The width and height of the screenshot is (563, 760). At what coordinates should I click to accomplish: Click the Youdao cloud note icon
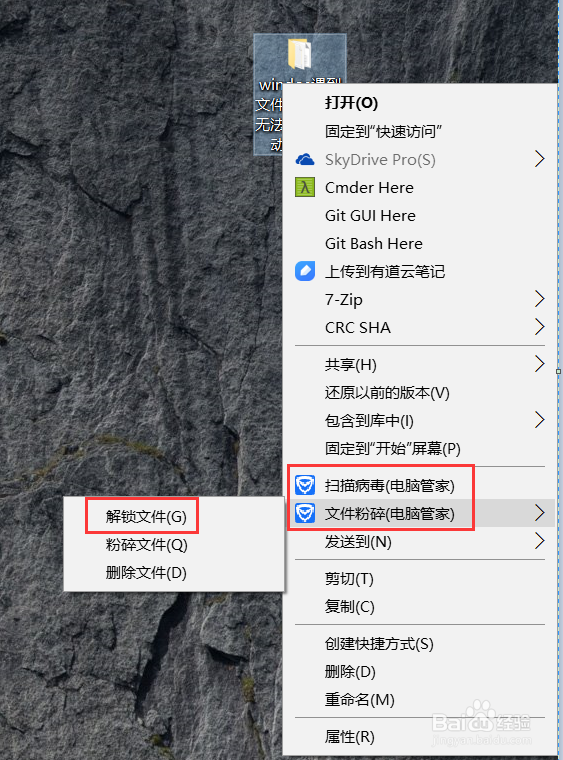coord(305,271)
